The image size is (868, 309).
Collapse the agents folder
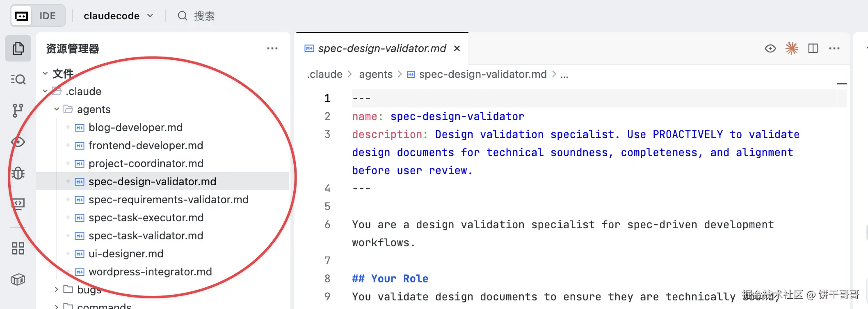[x=57, y=109]
